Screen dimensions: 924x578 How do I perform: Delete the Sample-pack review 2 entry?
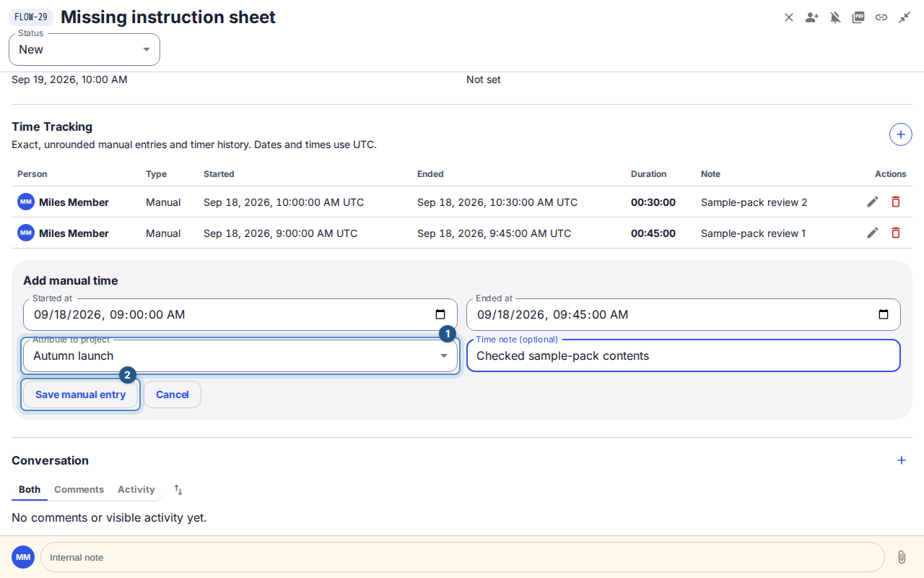(896, 202)
